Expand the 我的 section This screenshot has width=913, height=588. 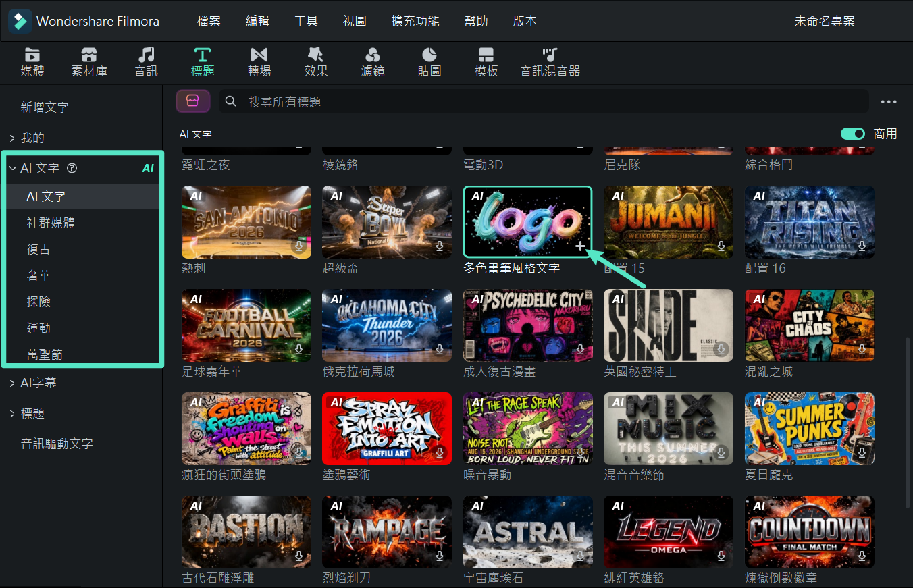click(x=12, y=138)
